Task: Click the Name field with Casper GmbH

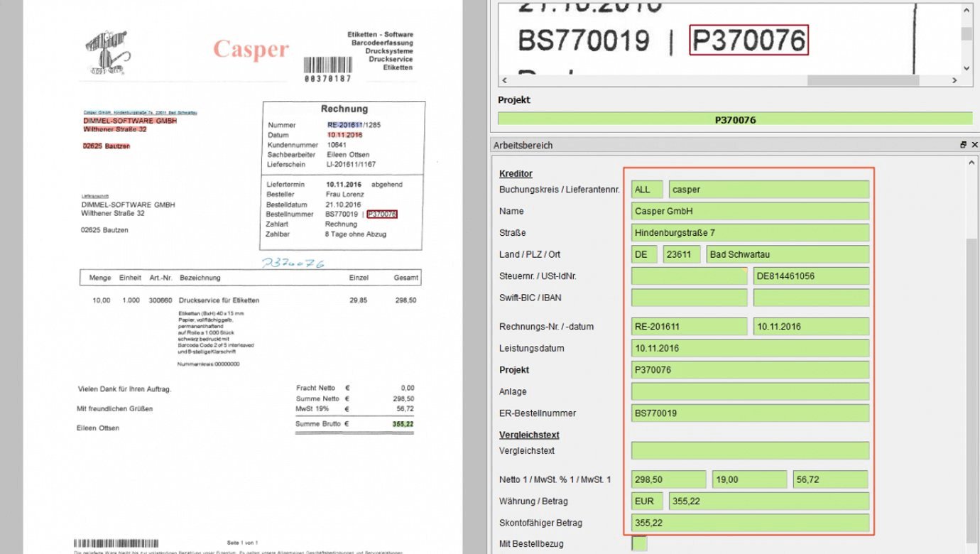Action: pos(750,211)
